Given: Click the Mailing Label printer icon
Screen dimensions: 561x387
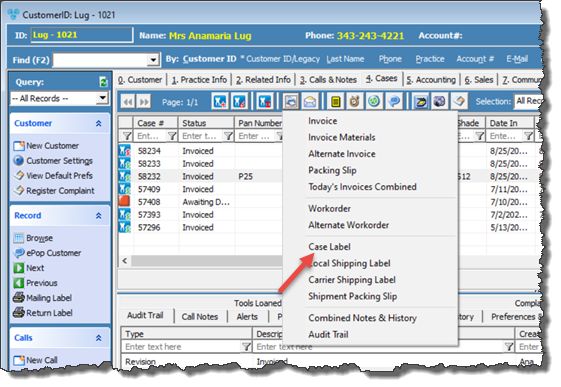Looking at the screenshot, I should (19, 297).
